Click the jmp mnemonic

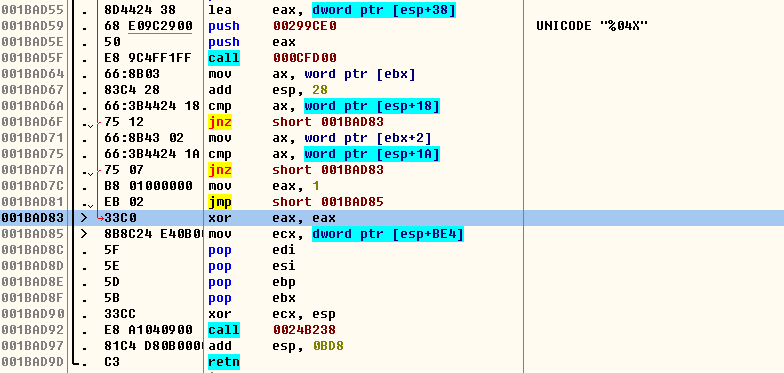tap(220, 202)
